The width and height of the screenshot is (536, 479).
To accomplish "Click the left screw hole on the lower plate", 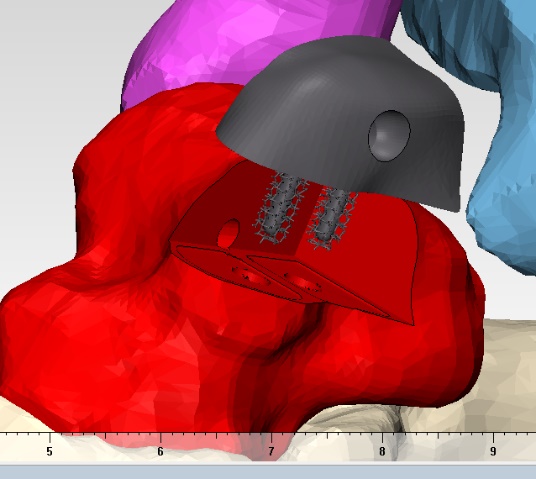I will coord(252,276).
